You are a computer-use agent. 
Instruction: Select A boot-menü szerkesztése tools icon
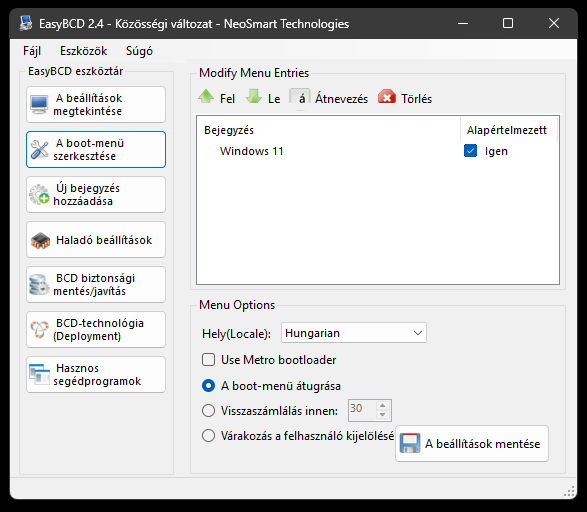coord(39,150)
